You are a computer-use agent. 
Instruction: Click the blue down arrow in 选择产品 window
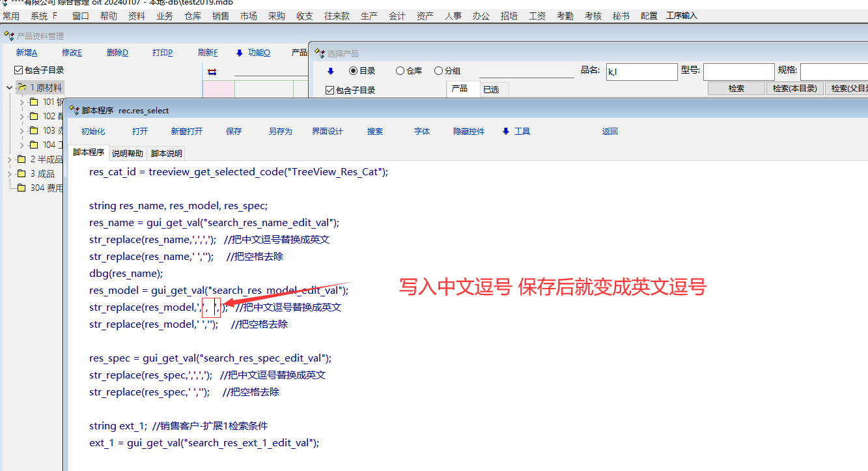coord(331,71)
